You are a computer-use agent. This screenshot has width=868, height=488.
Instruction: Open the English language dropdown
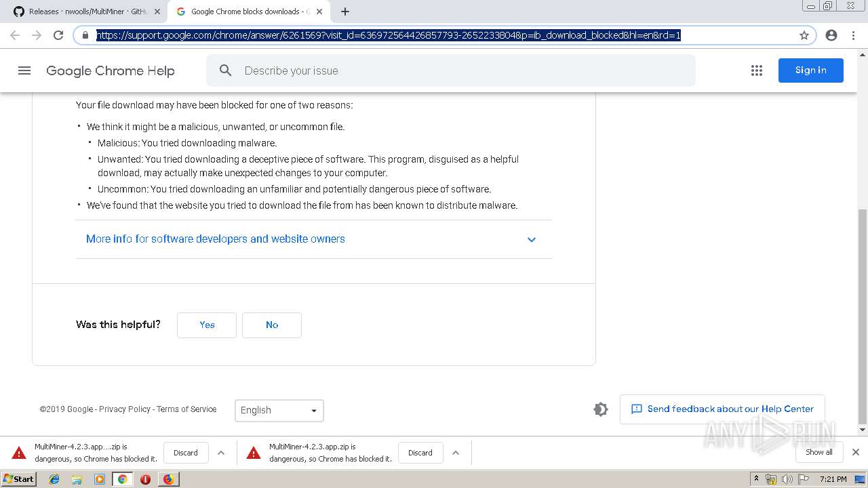pos(279,410)
